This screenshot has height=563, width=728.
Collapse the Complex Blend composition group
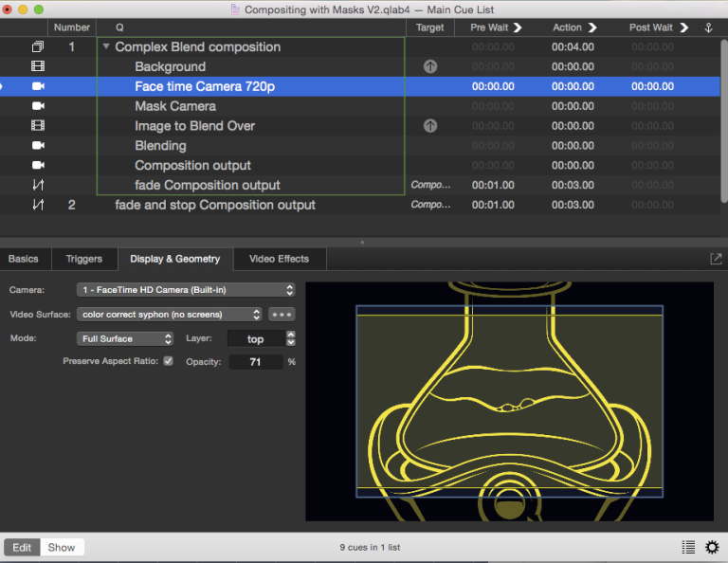[x=106, y=47]
